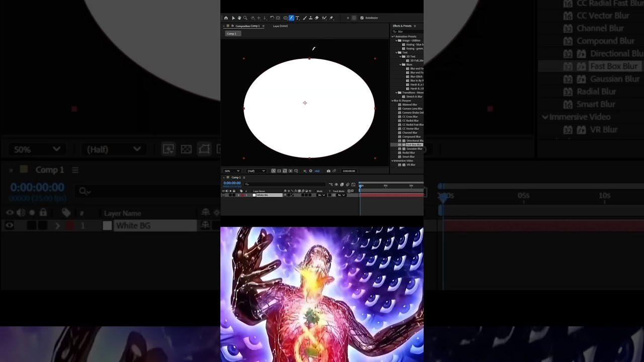Image resolution: width=644 pixels, height=362 pixels.
Task: Switch to Composition Comp 1 tab
Action: click(x=248, y=26)
